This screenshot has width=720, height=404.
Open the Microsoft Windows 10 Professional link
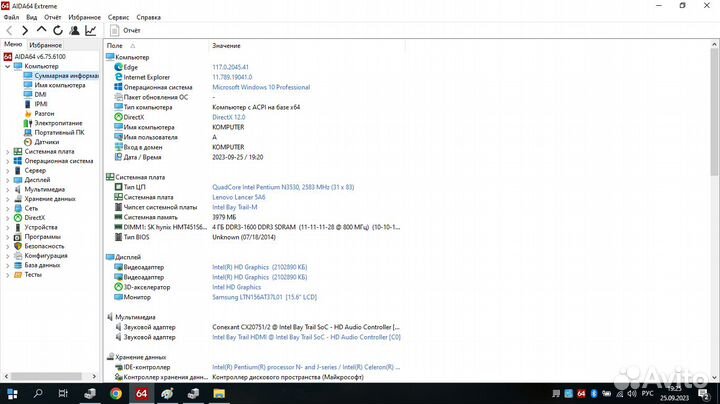click(x=261, y=87)
